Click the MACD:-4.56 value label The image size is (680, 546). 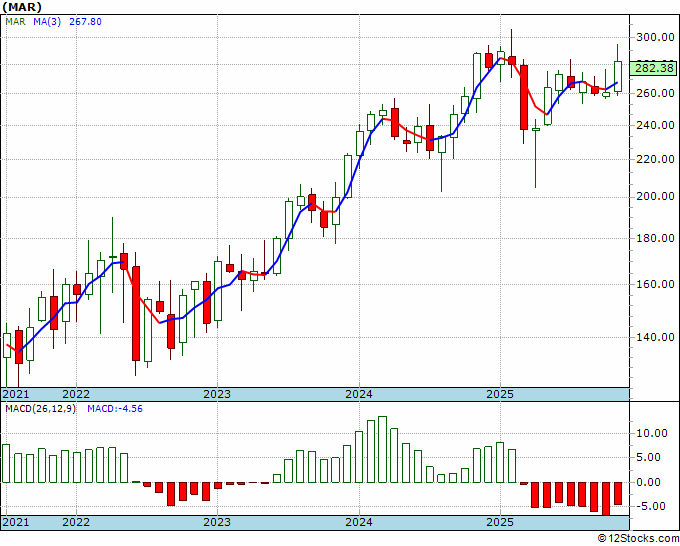click(x=115, y=409)
